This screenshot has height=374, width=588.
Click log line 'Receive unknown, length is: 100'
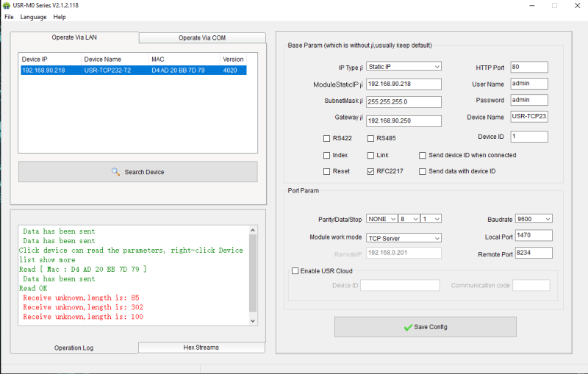(83, 317)
